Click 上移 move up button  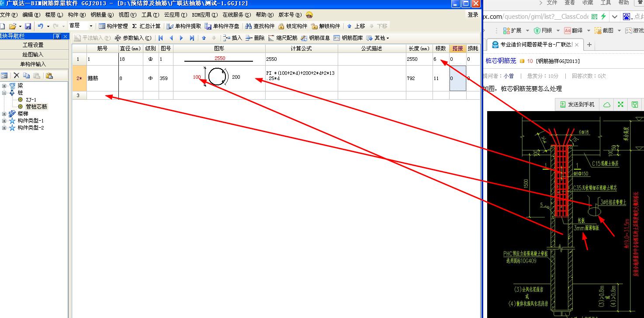pos(356,26)
